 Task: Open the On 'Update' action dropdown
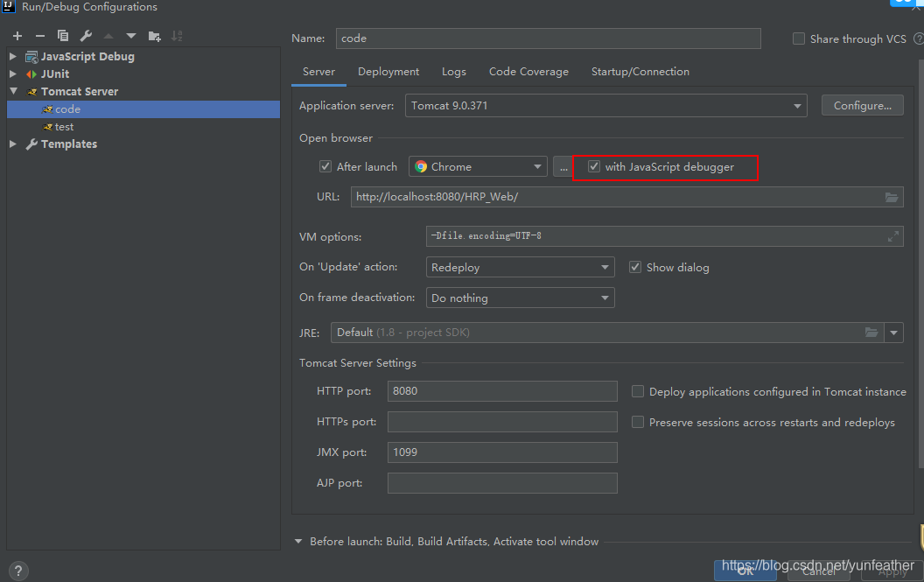(x=520, y=267)
